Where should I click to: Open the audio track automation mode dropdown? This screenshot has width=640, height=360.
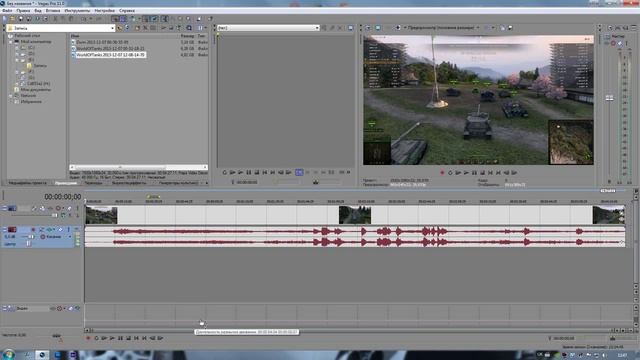[69, 237]
